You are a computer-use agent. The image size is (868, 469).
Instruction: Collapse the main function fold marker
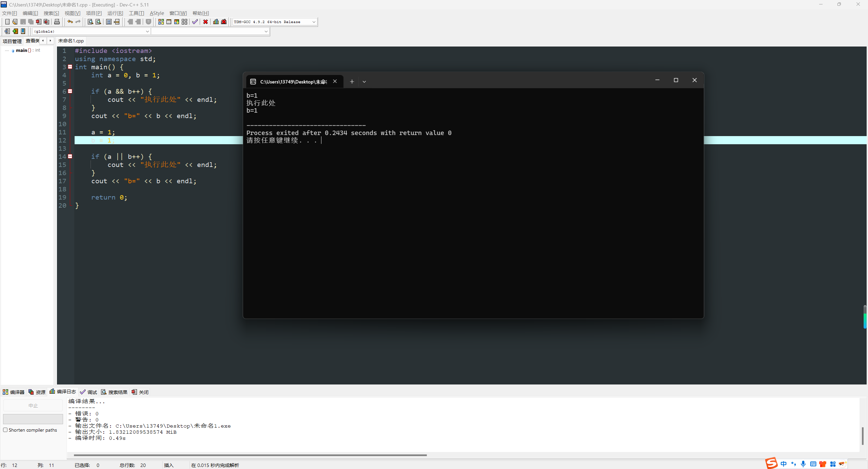pyautogui.click(x=70, y=67)
